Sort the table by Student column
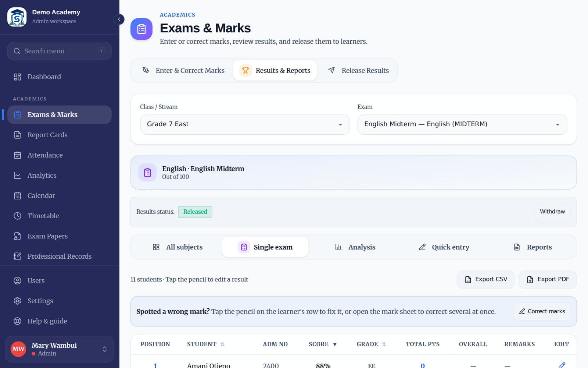 (205, 344)
